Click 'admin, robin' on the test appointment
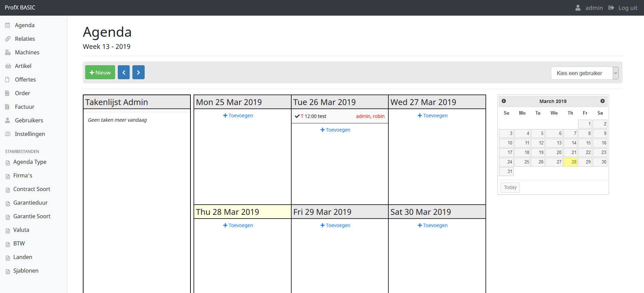This screenshot has width=644, height=293. (370, 116)
